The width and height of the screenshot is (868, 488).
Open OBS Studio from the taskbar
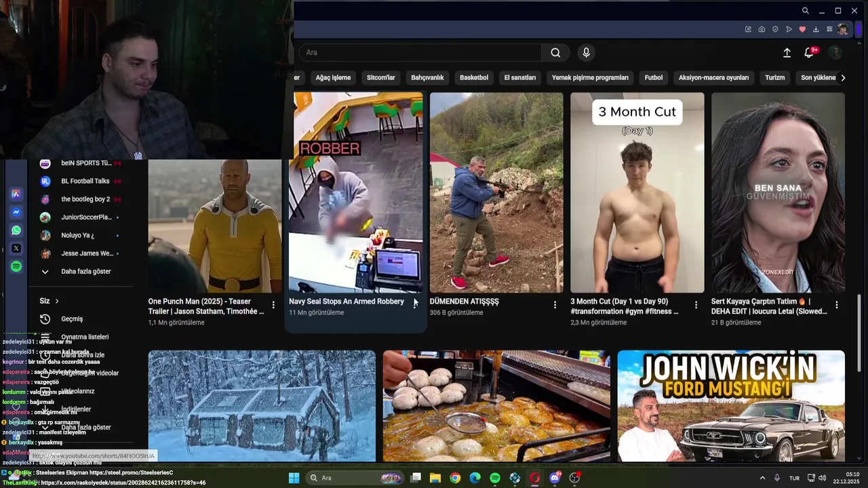click(x=574, y=478)
